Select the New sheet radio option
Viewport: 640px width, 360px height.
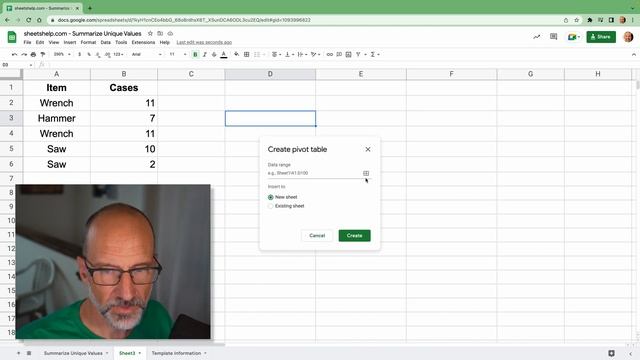(x=271, y=197)
